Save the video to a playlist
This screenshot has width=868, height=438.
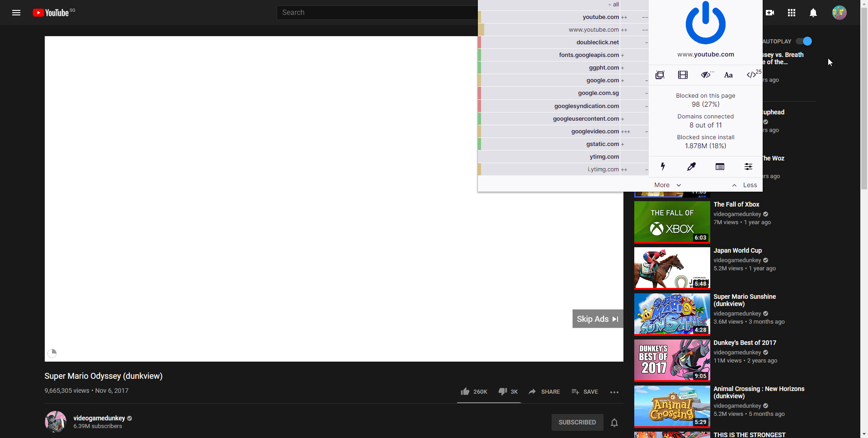[x=585, y=391]
